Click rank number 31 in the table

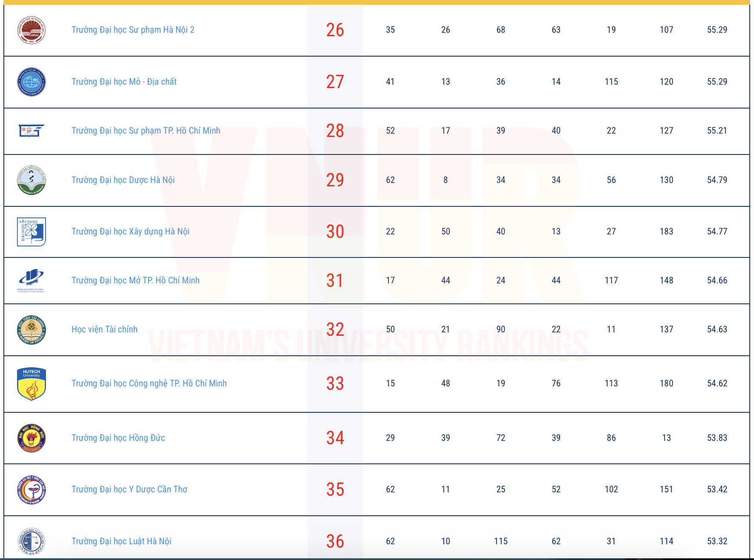click(x=335, y=280)
